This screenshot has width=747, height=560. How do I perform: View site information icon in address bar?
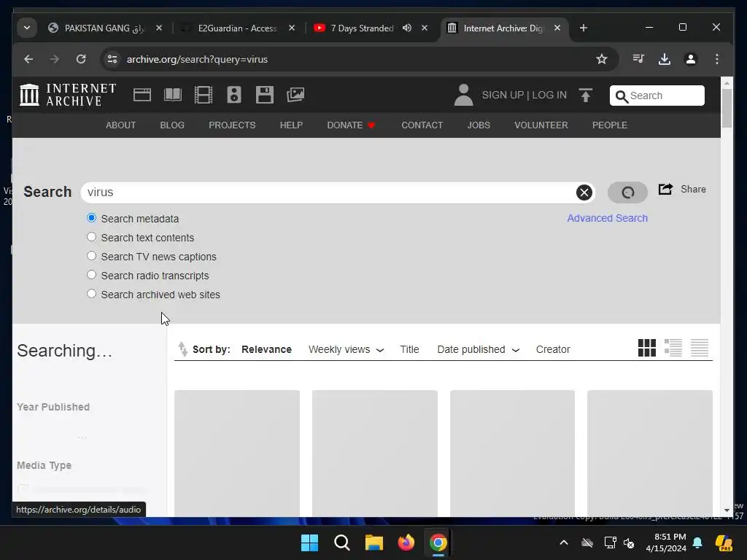[x=112, y=59]
